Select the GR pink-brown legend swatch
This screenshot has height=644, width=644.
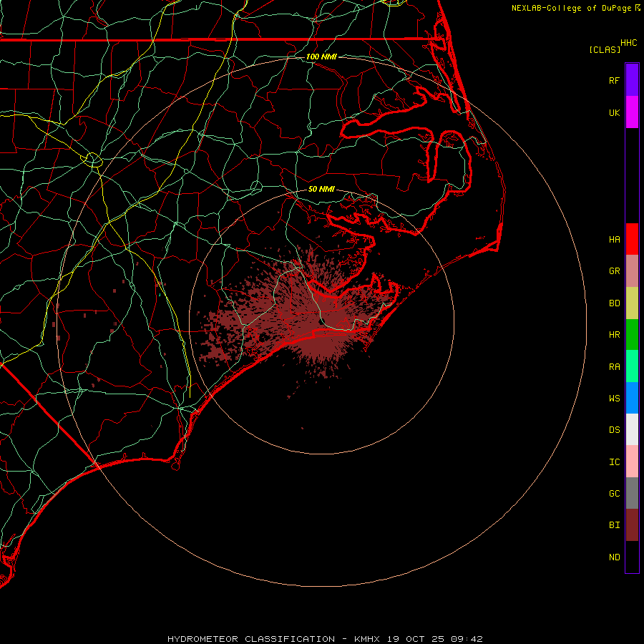pos(632,271)
